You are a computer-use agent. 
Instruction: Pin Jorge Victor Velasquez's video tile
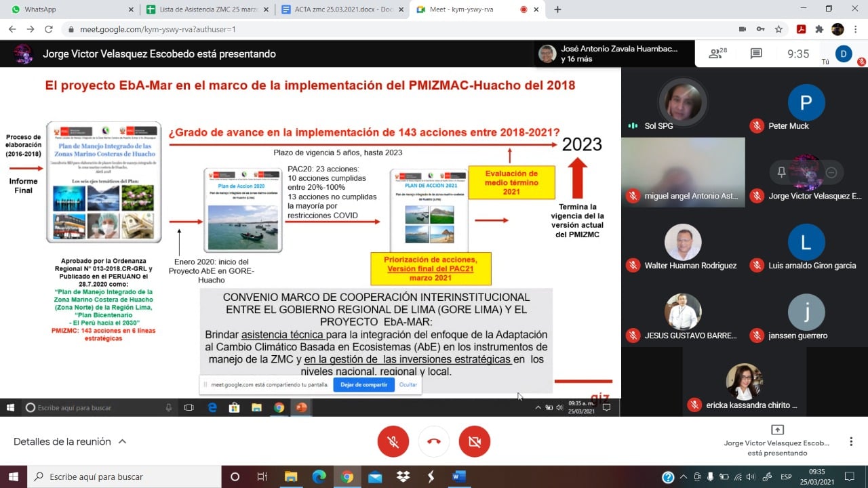[781, 173]
